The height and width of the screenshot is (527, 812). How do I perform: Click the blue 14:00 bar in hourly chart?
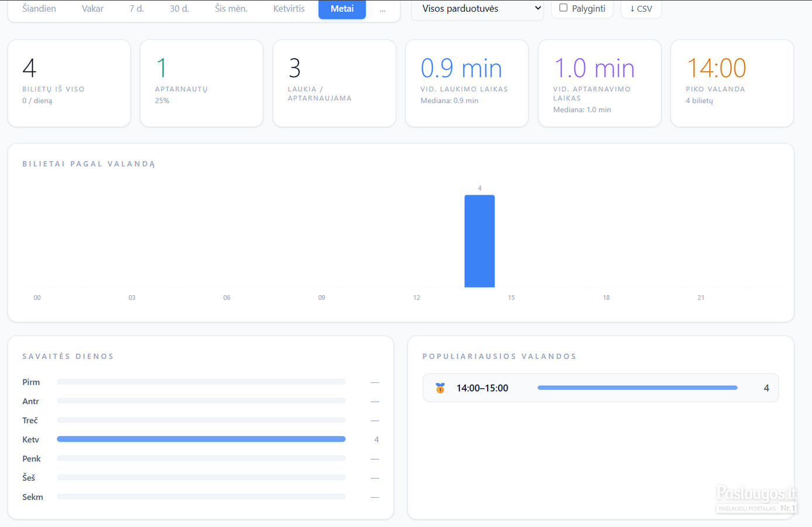tap(479, 241)
